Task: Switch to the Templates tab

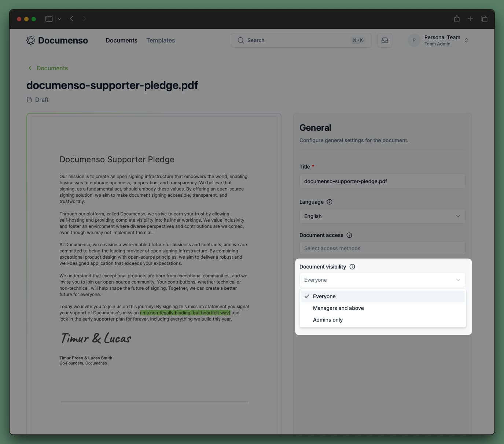Action: 160,40
